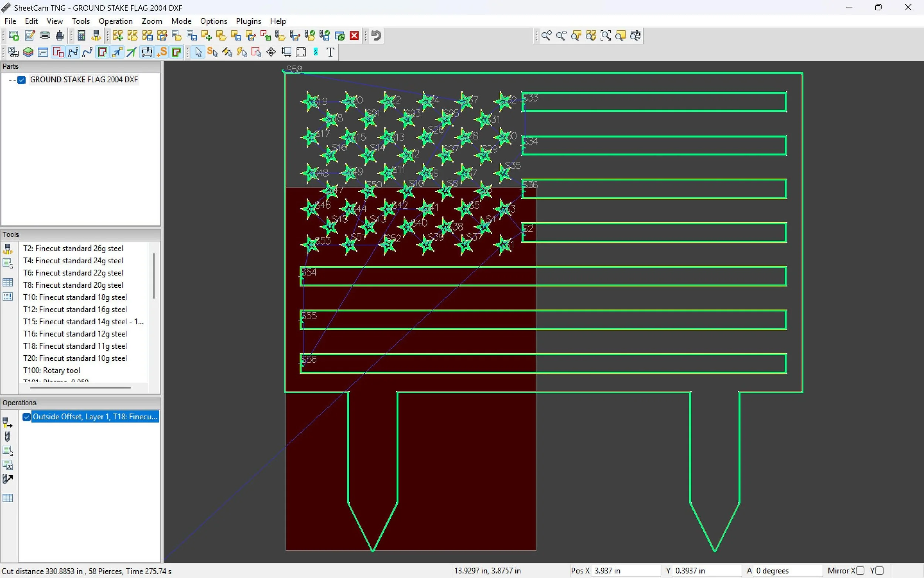Image resolution: width=924 pixels, height=578 pixels.
Task: Open the Plugins menu
Action: (x=248, y=21)
